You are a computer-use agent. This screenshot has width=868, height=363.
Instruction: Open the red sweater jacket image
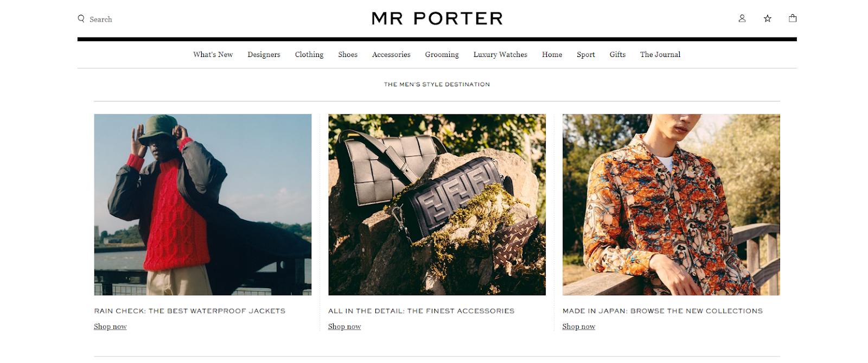[x=203, y=205]
